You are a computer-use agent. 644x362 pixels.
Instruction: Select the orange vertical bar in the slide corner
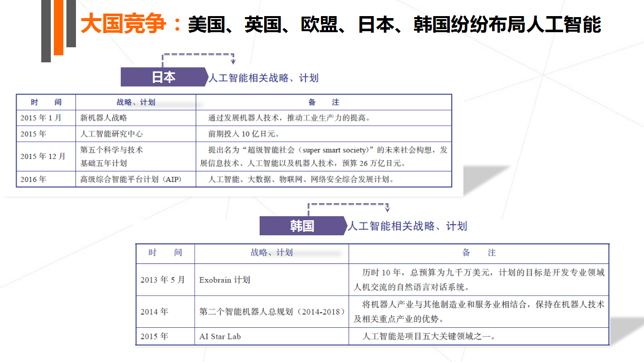(58, 28)
